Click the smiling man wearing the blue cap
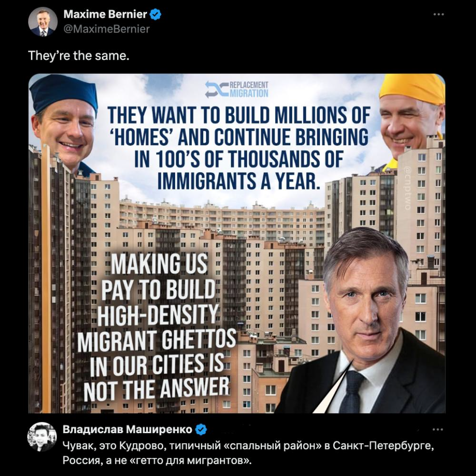476x476 pixels. pos(64,124)
